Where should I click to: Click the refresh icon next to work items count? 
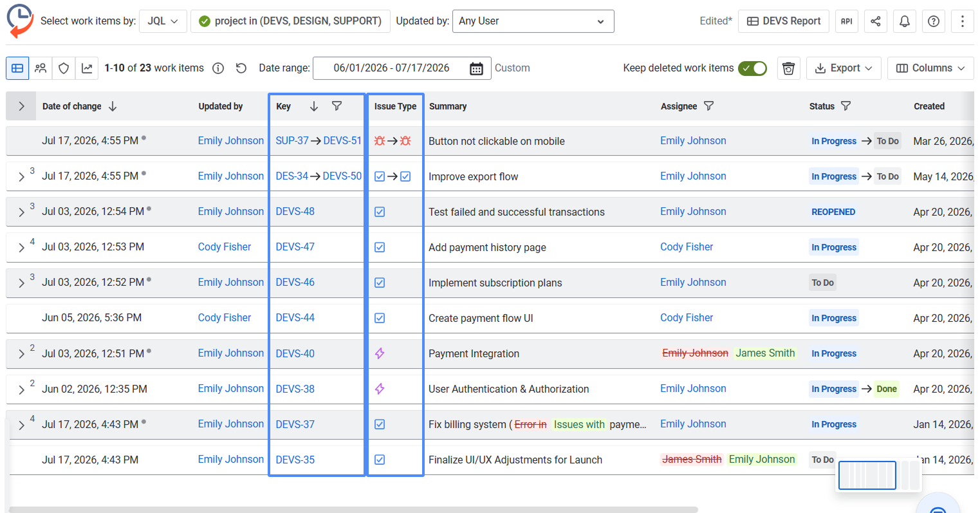click(241, 68)
